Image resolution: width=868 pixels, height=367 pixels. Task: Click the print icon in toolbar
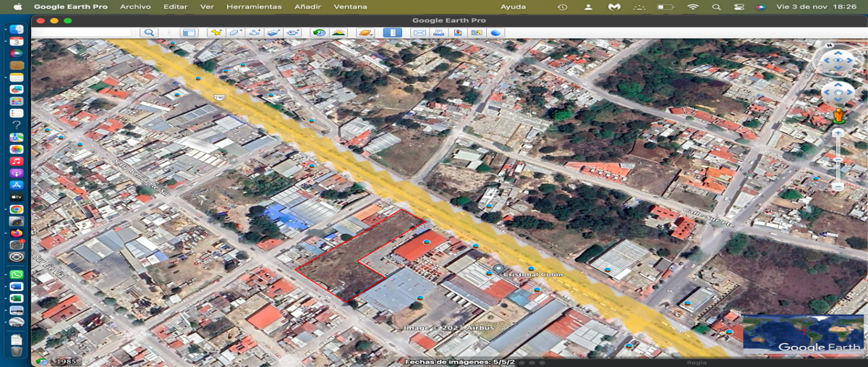point(438,33)
